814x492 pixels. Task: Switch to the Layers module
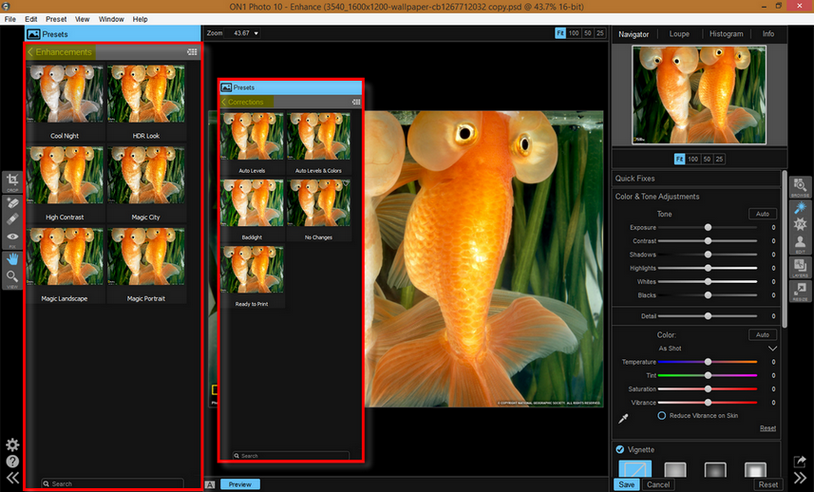[800, 268]
